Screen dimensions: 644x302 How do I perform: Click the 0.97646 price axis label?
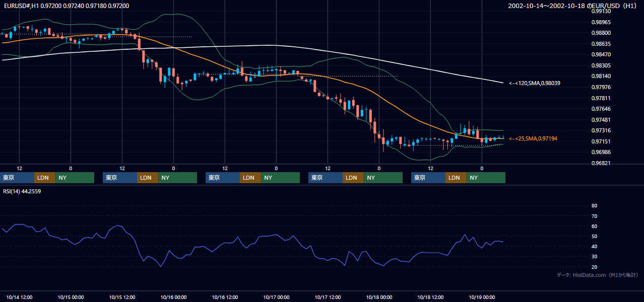tap(601, 109)
